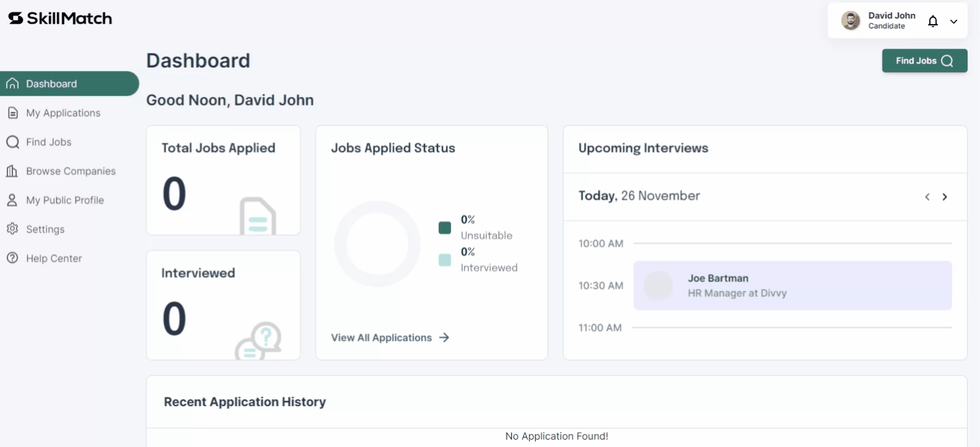Click the 10:00 AM time label
980x447 pixels.
(601, 243)
